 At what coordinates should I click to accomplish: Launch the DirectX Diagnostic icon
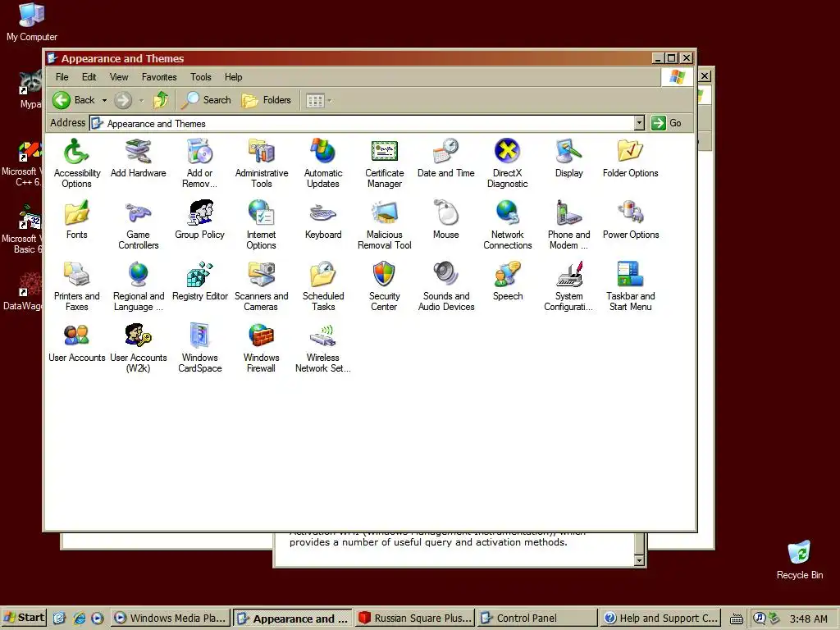tap(507, 163)
